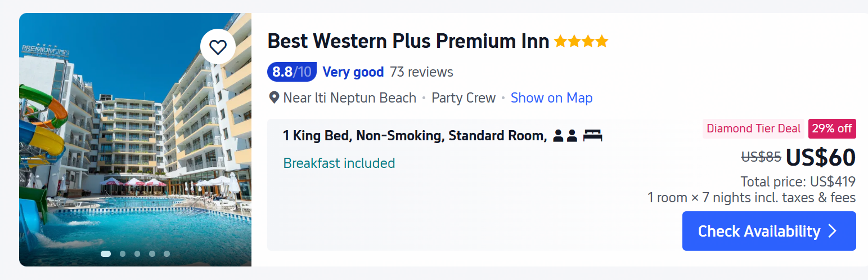Click the four-star rating icons
Image resolution: width=868 pixels, height=280 pixels.
(581, 41)
